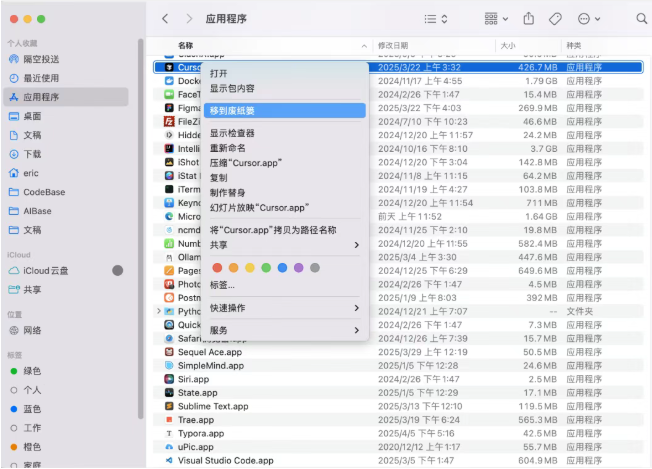Apply the green tag color
This screenshot has width=652, height=469.
[266, 268]
